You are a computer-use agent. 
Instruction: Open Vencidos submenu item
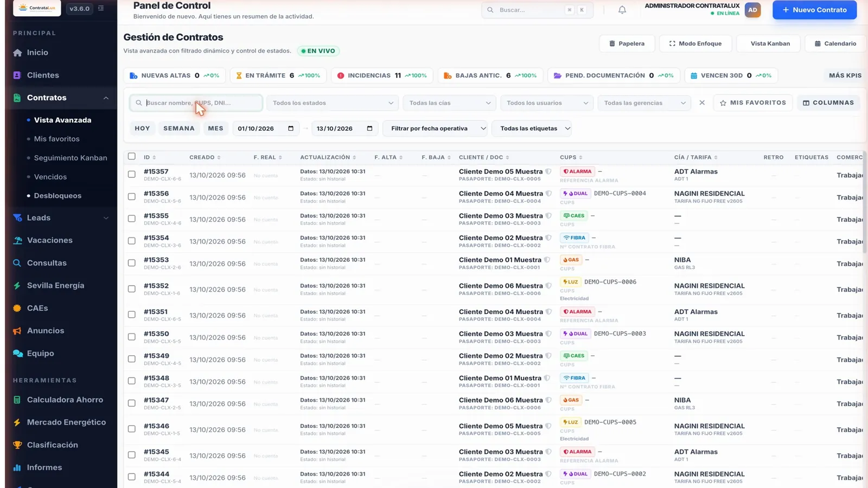point(50,177)
